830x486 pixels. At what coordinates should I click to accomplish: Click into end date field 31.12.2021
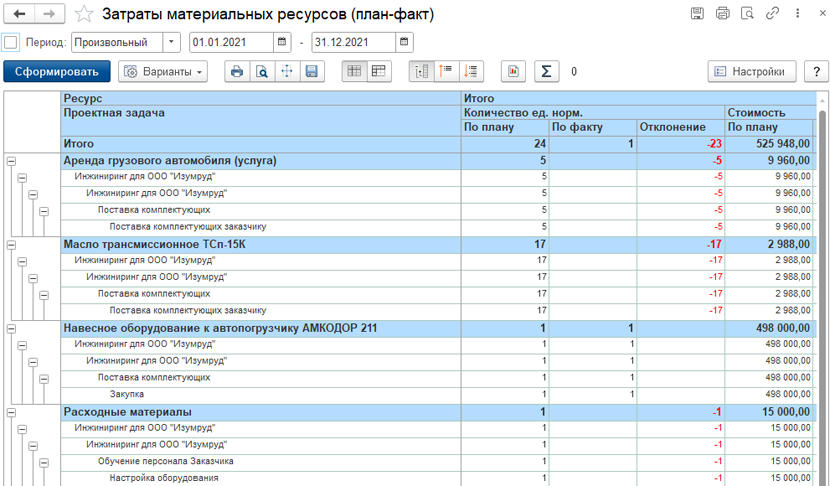point(354,42)
